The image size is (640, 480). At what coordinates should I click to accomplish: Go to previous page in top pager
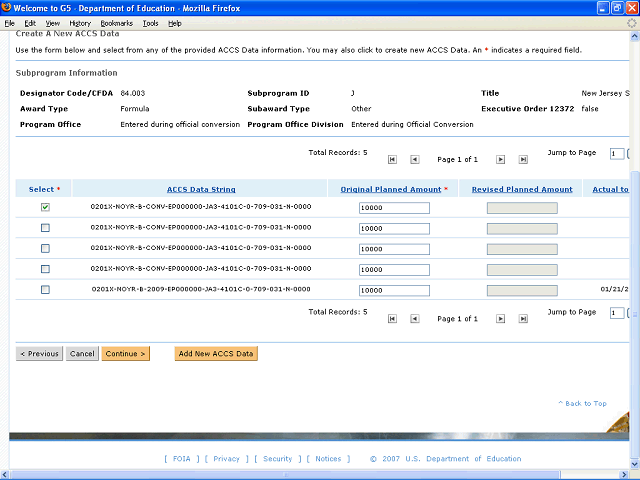coord(415,160)
